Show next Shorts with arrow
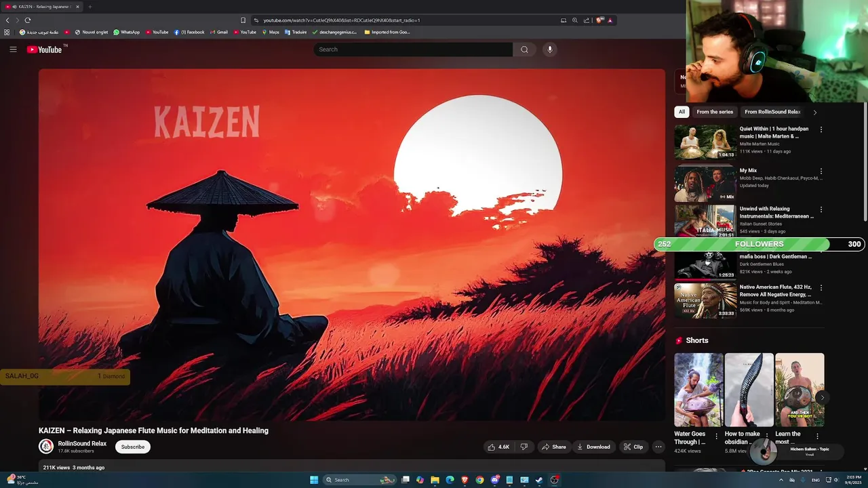Viewport: 868px width, 488px height. click(822, 397)
